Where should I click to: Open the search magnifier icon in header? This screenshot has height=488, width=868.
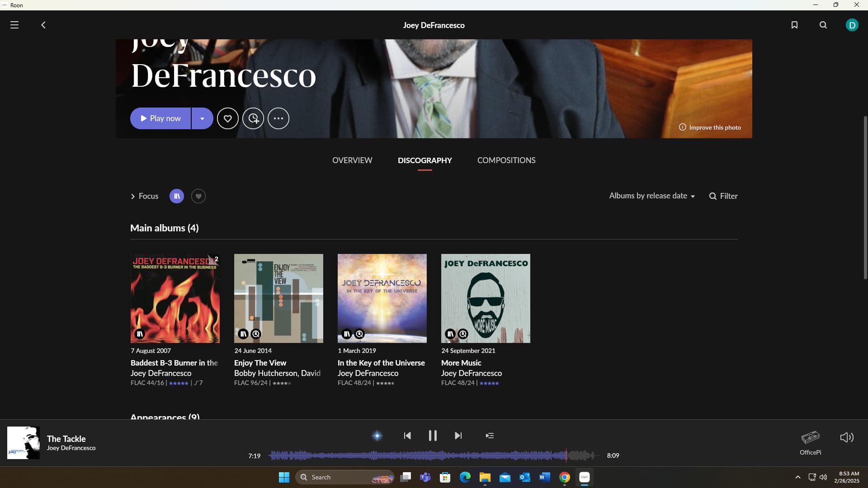pyautogui.click(x=823, y=25)
